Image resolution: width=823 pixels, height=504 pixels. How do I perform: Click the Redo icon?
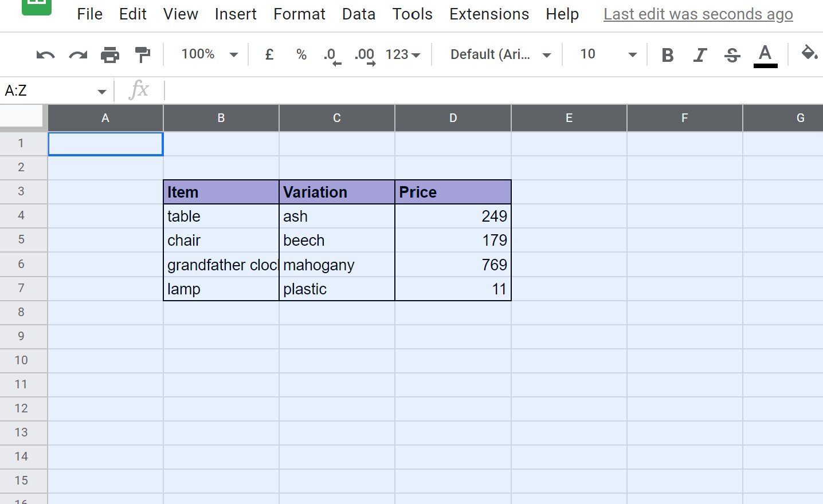78,54
